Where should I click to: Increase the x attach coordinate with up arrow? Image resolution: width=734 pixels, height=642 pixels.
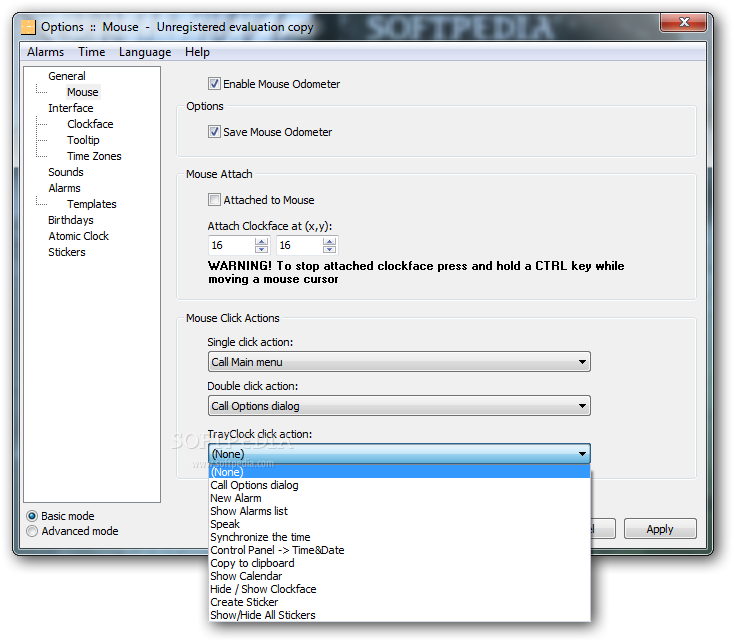[x=261, y=242]
